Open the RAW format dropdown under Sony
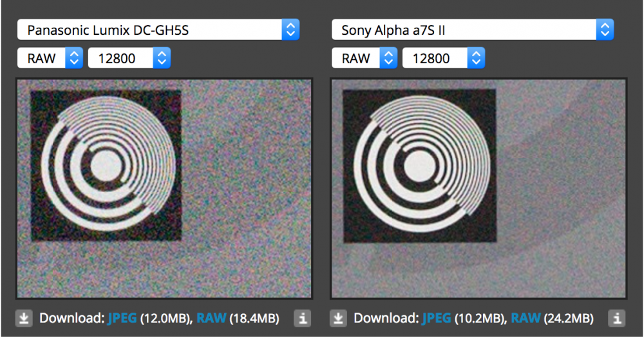Screen dimensions: 644x339 pyautogui.click(x=365, y=58)
